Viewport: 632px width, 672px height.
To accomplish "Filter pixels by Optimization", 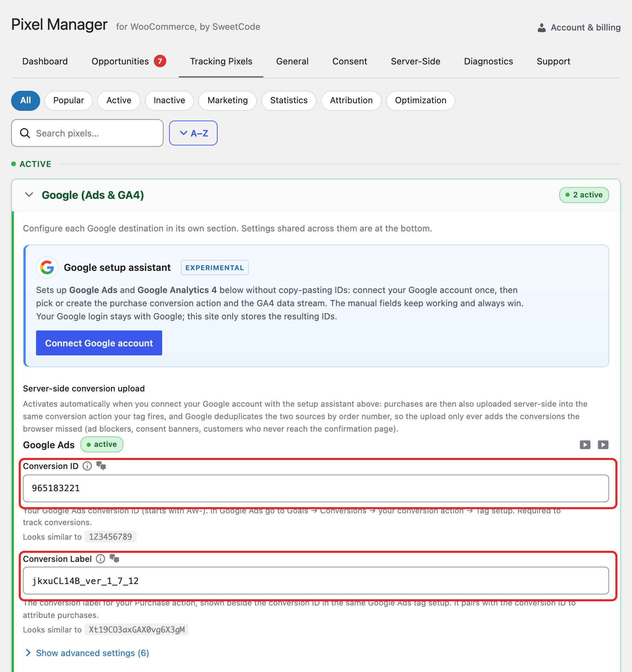I will (421, 100).
